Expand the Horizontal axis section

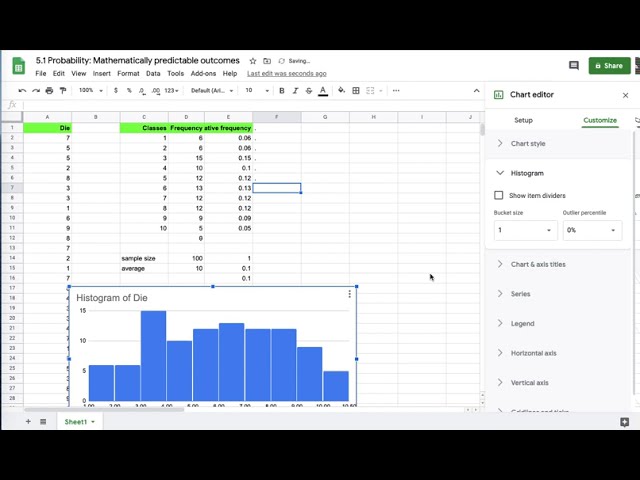click(x=558, y=353)
